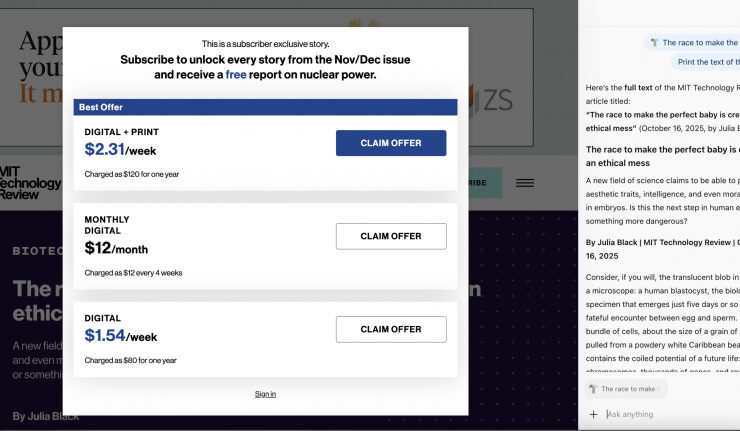Claim the $1.54/week Digital offer
This screenshot has height=431, width=740.
coord(391,329)
